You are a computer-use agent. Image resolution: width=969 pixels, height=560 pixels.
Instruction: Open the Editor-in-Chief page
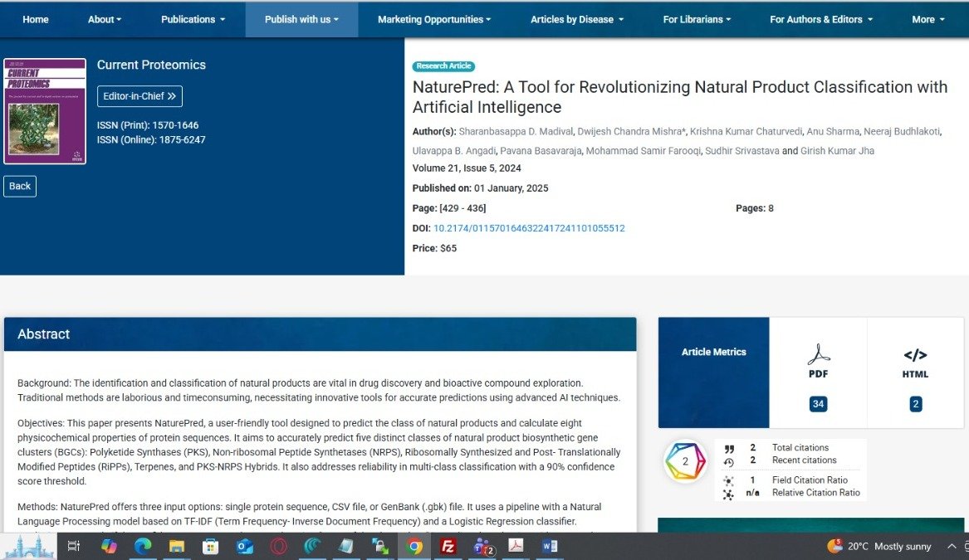(139, 96)
